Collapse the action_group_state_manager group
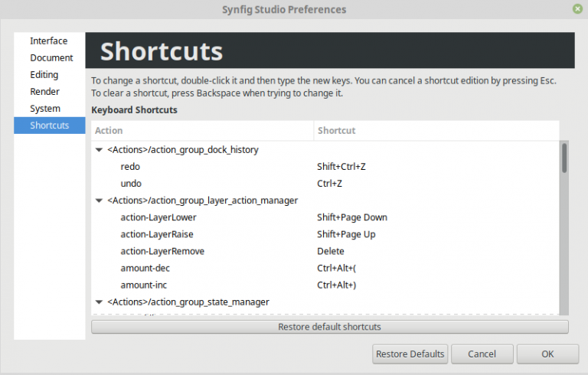 (99, 302)
